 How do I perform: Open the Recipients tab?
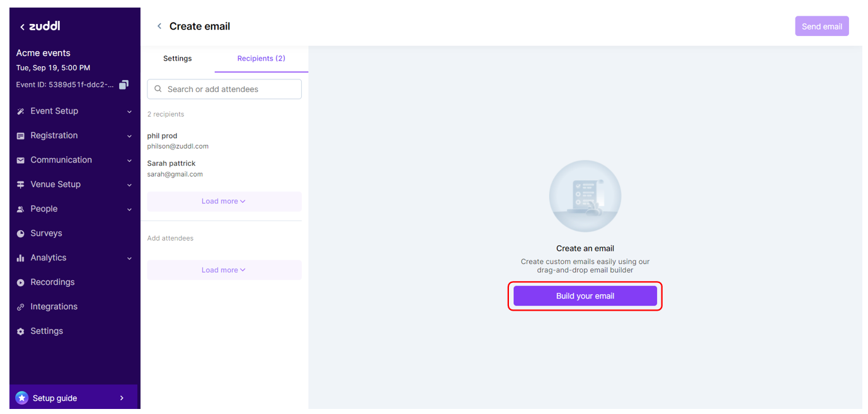[x=261, y=58]
